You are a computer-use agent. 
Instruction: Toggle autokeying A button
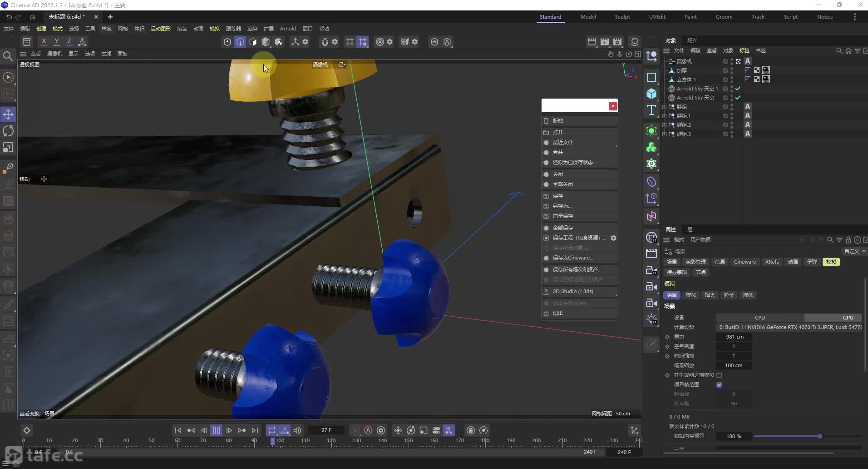(368, 430)
